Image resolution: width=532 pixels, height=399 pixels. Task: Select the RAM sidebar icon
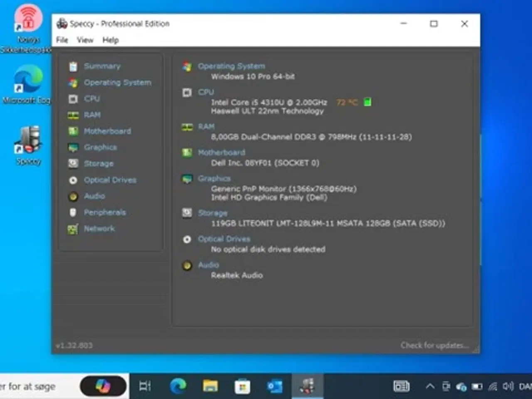(x=73, y=115)
